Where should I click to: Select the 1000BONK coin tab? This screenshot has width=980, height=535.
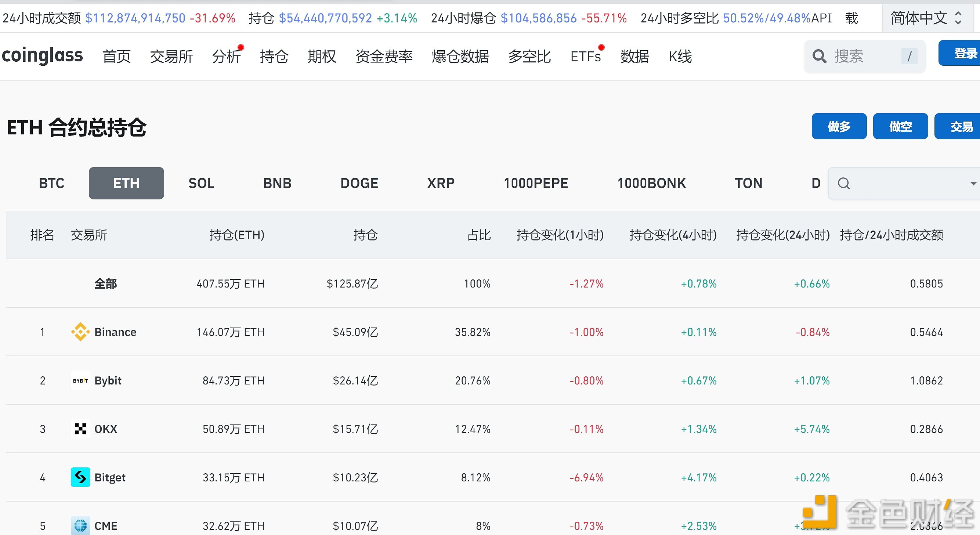click(651, 183)
